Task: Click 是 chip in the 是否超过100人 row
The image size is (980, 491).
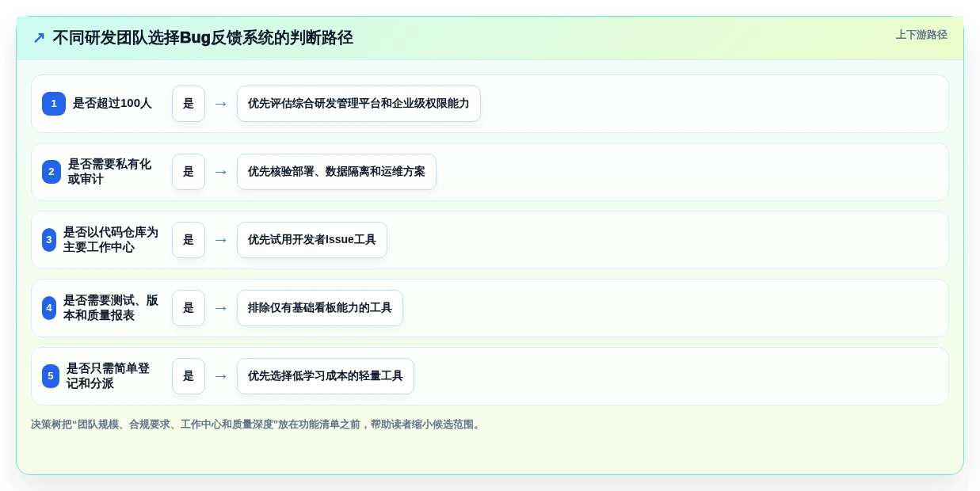Action: (x=189, y=104)
